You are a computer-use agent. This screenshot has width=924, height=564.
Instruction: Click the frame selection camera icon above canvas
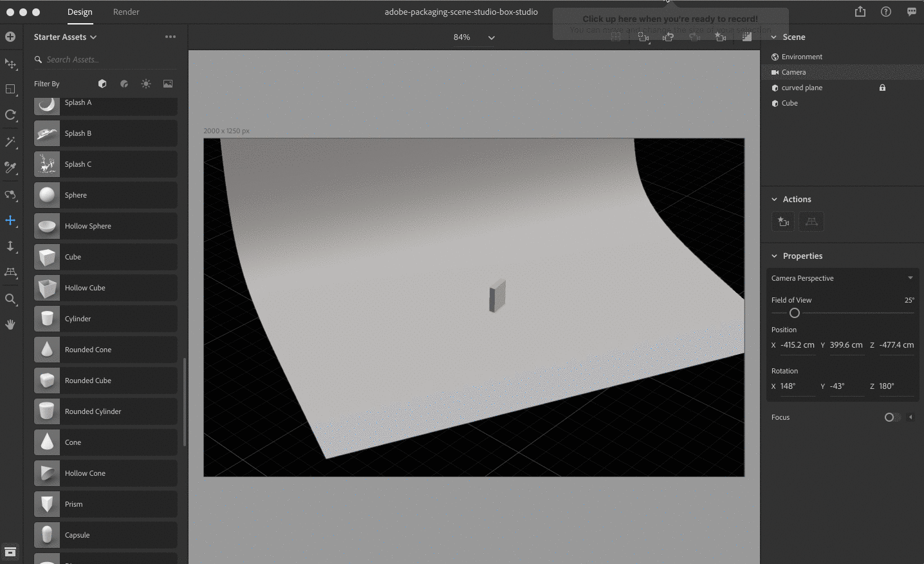click(x=643, y=37)
